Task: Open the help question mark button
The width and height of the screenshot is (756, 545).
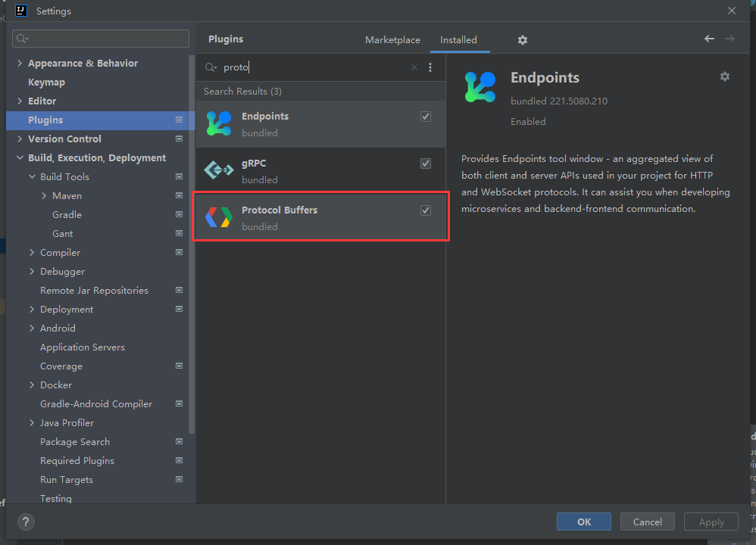Action: coord(26,522)
